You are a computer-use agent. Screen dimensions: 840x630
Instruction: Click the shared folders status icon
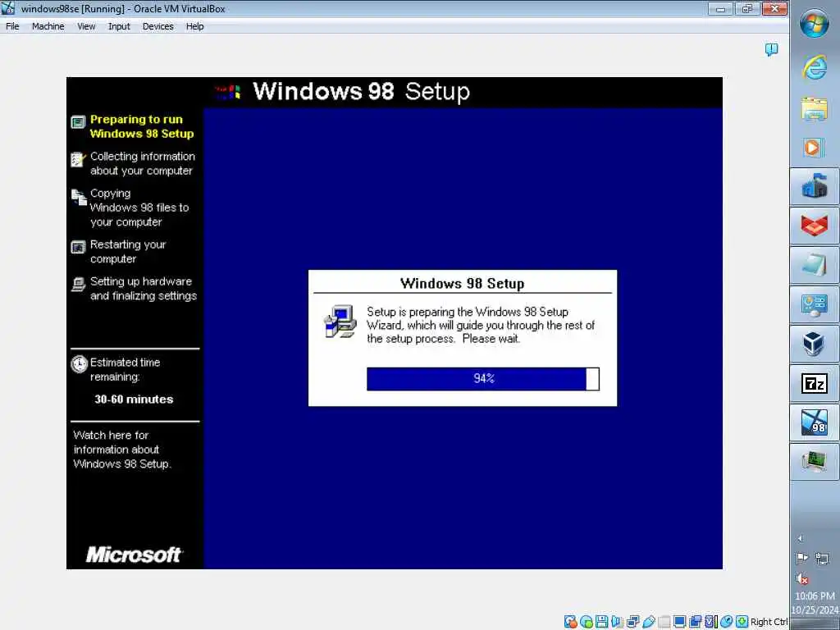point(664,622)
